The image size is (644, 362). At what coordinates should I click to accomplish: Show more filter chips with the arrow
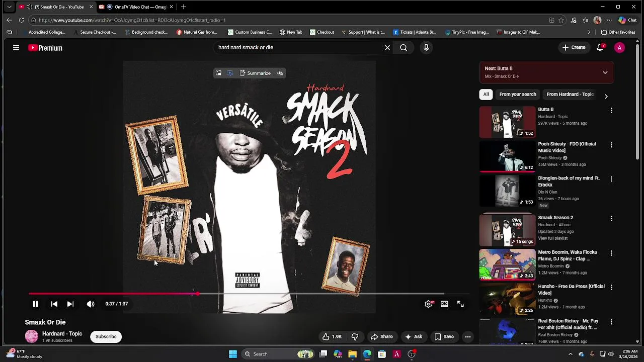606,96
